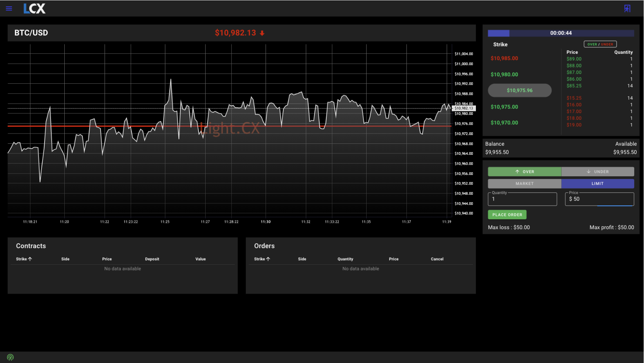
Task: Click the Side column header in Orders
Action: pos(302,259)
